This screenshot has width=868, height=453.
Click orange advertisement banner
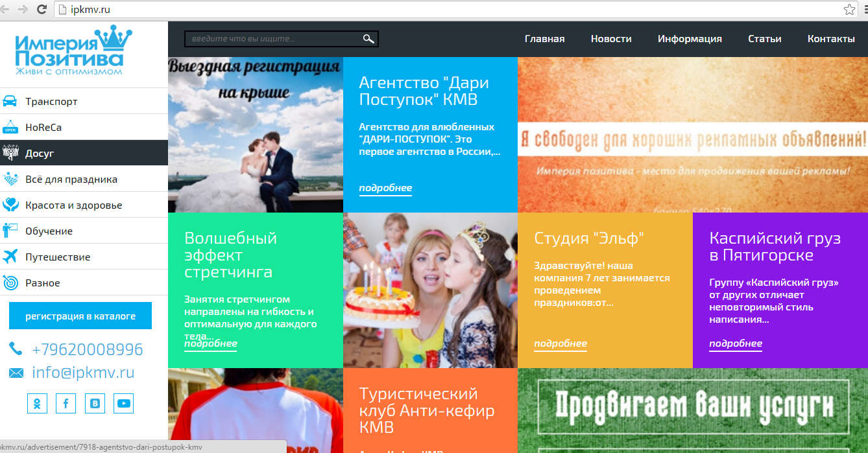click(693, 135)
